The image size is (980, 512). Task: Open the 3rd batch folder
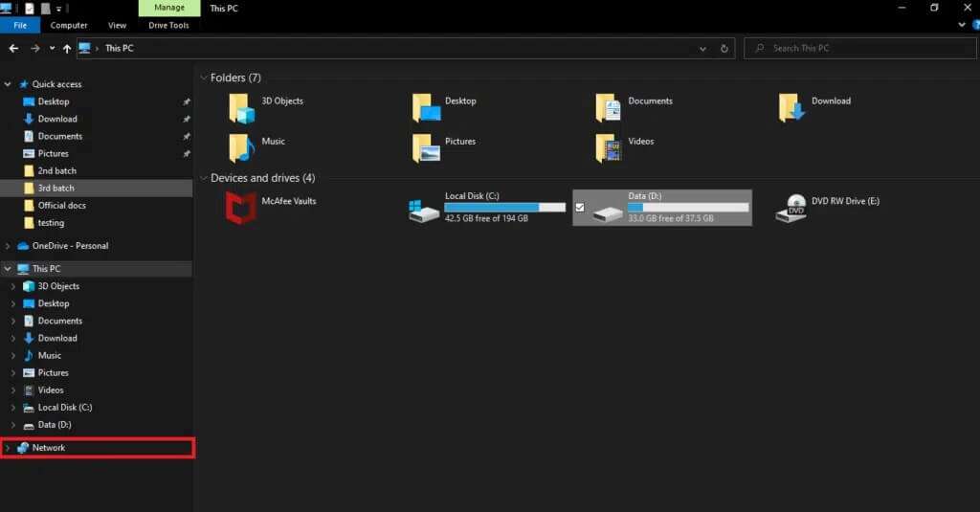pos(56,189)
